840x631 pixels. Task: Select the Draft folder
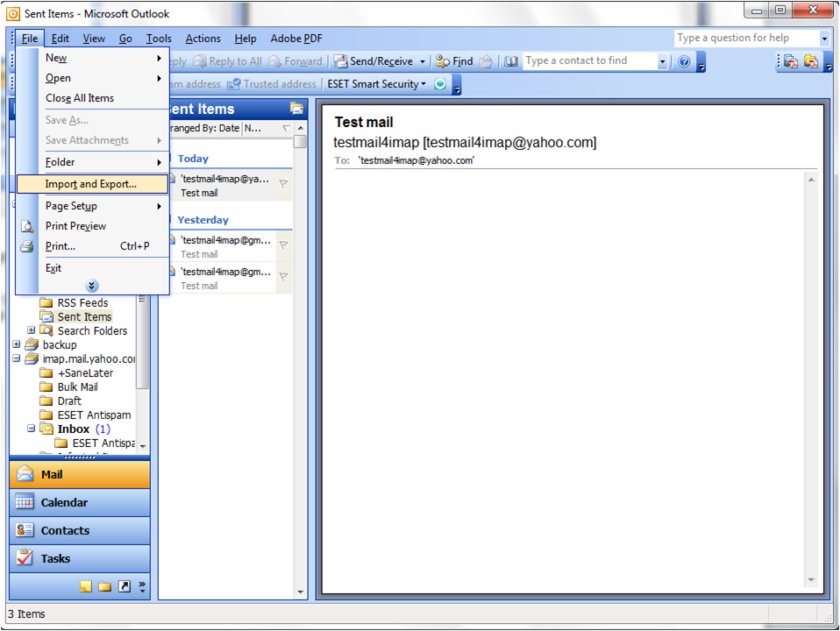[69, 401]
